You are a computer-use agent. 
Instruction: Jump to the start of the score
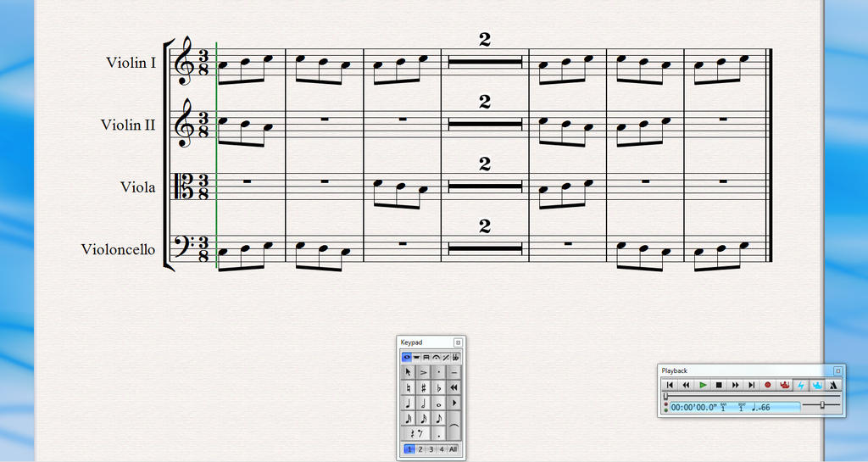[x=670, y=385]
